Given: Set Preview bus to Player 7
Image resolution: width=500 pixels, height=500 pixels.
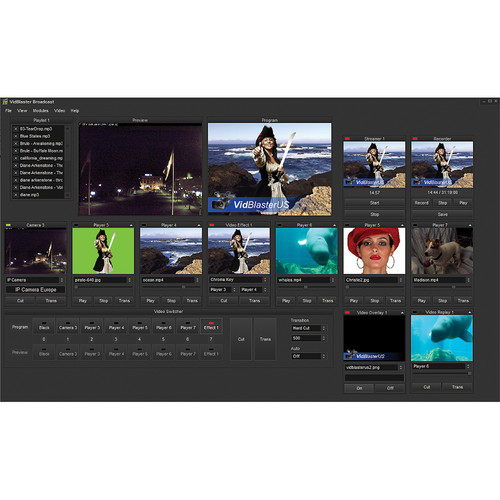Looking at the screenshot, I should click(188, 353).
